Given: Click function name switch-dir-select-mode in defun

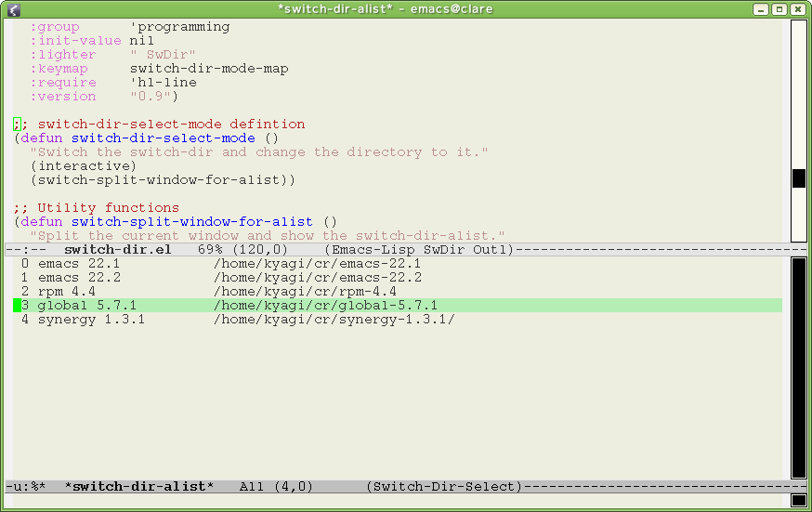Looking at the screenshot, I should pos(164,138).
